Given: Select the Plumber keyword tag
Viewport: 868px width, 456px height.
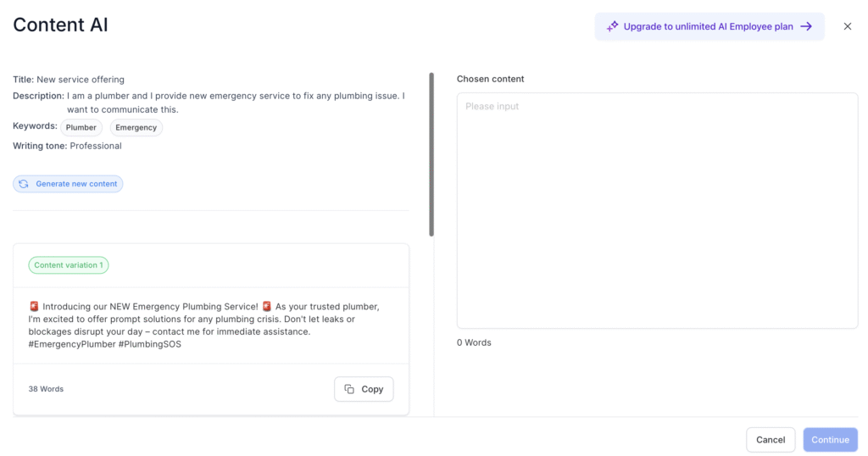Looking at the screenshot, I should pyautogui.click(x=81, y=127).
